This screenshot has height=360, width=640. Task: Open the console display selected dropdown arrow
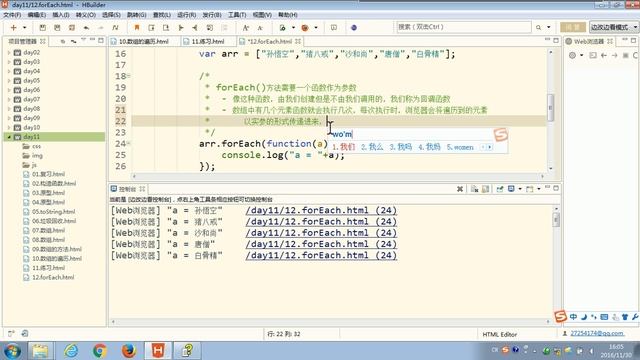click(x=520, y=189)
